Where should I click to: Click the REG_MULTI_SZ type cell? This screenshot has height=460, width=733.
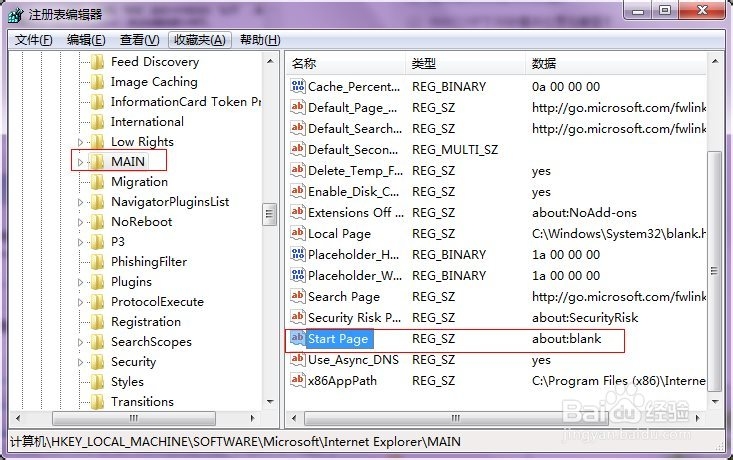(x=455, y=150)
